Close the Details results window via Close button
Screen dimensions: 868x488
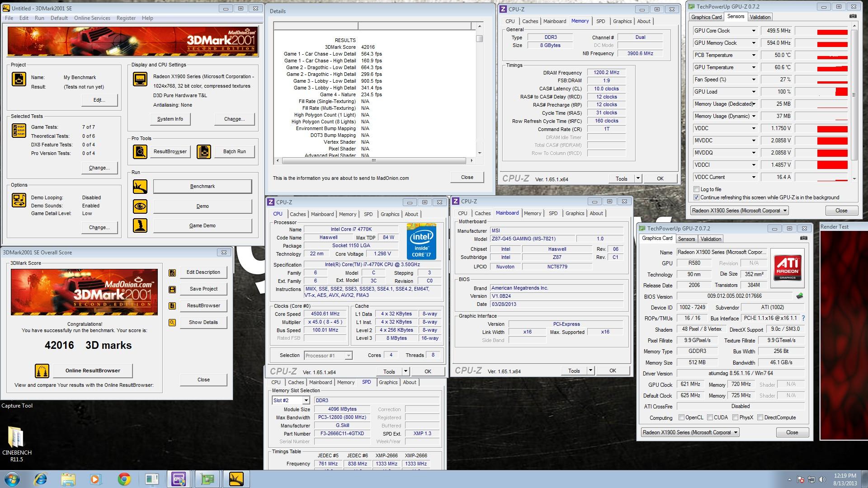tap(467, 177)
